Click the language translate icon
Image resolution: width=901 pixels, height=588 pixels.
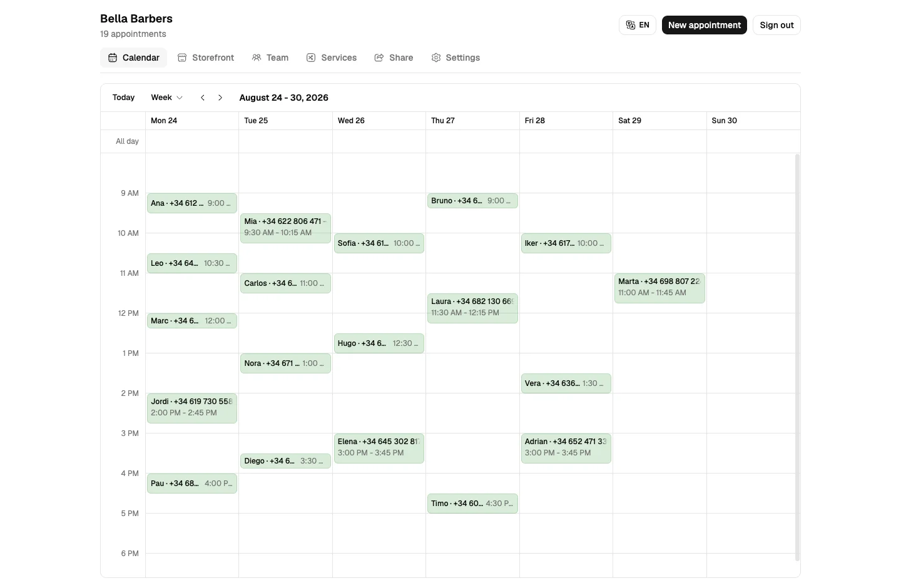point(631,25)
